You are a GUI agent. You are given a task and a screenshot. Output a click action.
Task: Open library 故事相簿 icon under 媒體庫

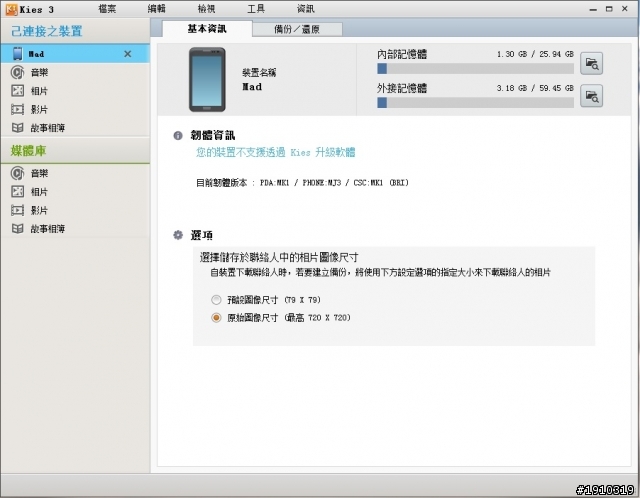(x=17, y=229)
